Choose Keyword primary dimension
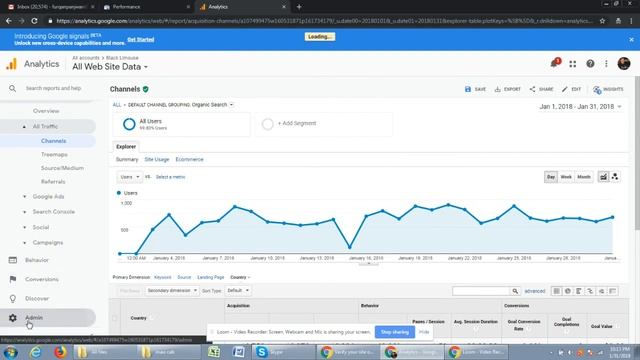This screenshot has width=640, height=360. pos(162,277)
